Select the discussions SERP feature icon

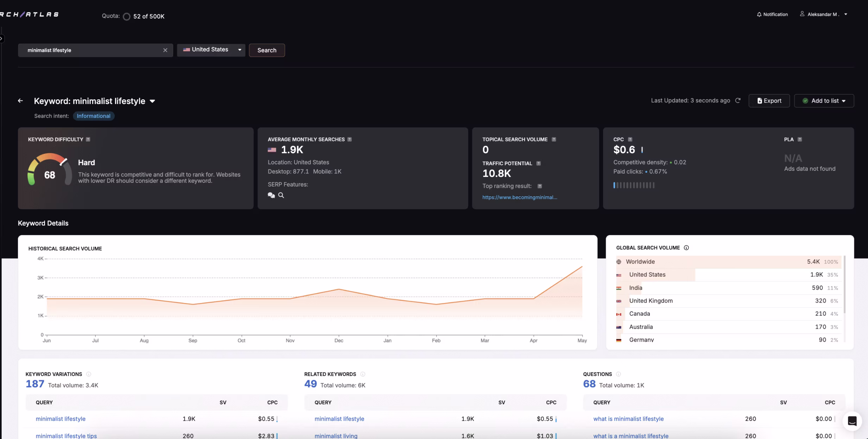click(271, 195)
